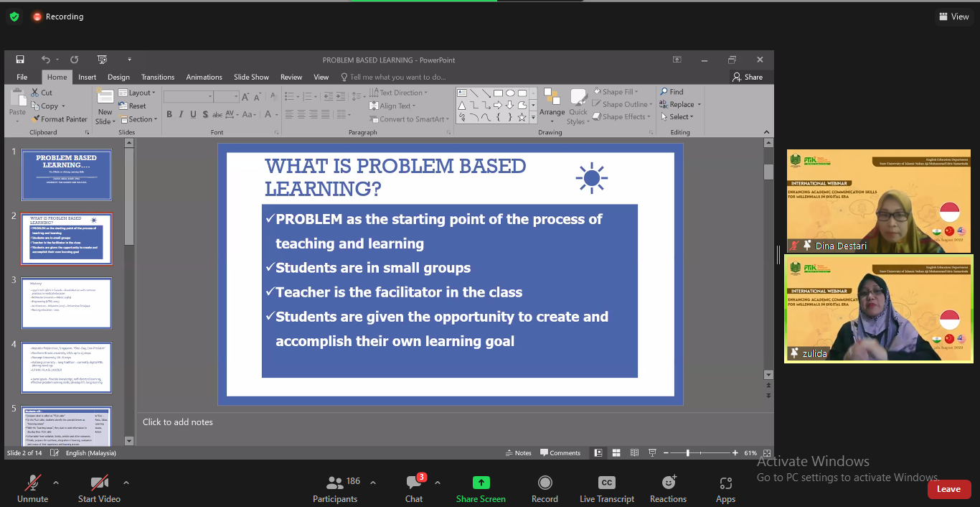The width and height of the screenshot is (980, 507).
Task: Save the presentation using the floppy icon
Action: [x=20, y=60]
